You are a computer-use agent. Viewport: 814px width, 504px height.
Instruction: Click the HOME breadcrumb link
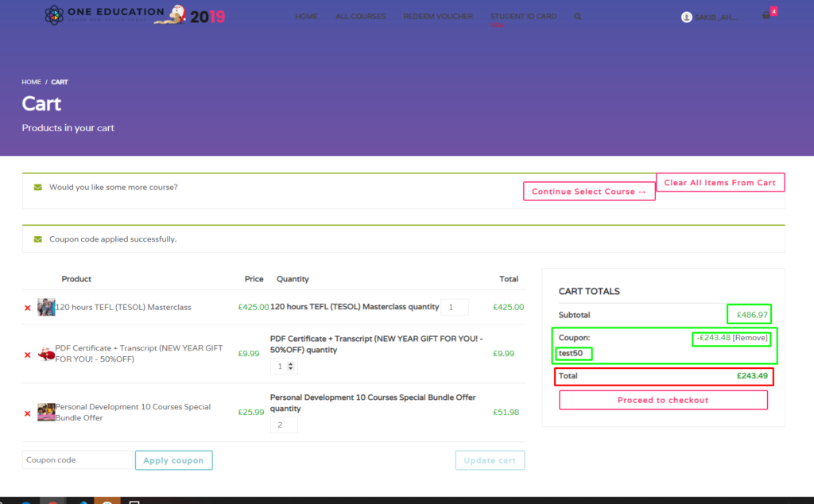(31, 82)
